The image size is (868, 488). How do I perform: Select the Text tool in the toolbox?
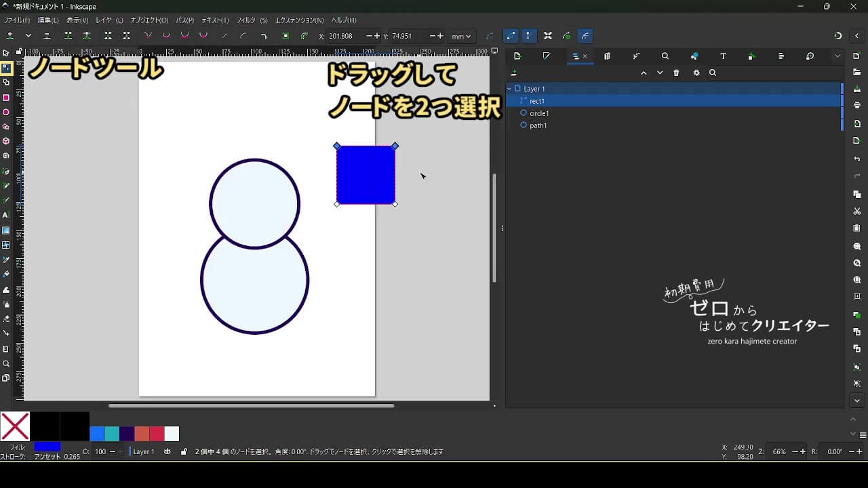[x=6, y=215]
